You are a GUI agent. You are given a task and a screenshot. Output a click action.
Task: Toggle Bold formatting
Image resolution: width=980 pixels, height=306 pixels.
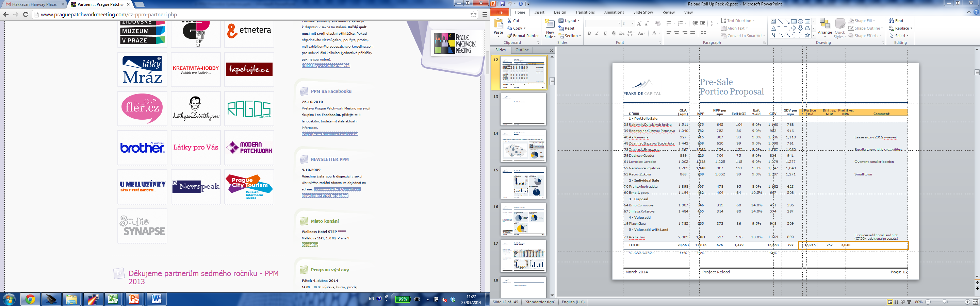pos(589,33)
